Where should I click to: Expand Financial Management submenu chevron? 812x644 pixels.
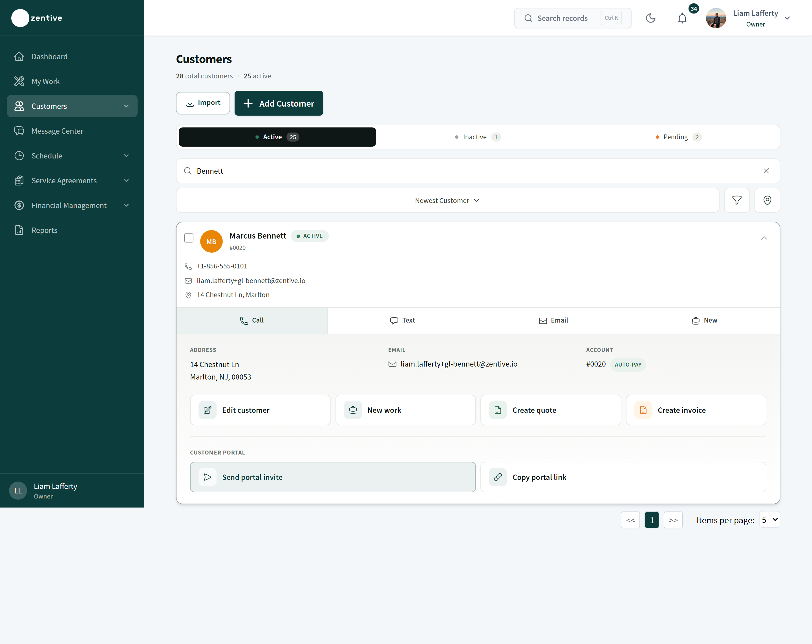point(126,205)
